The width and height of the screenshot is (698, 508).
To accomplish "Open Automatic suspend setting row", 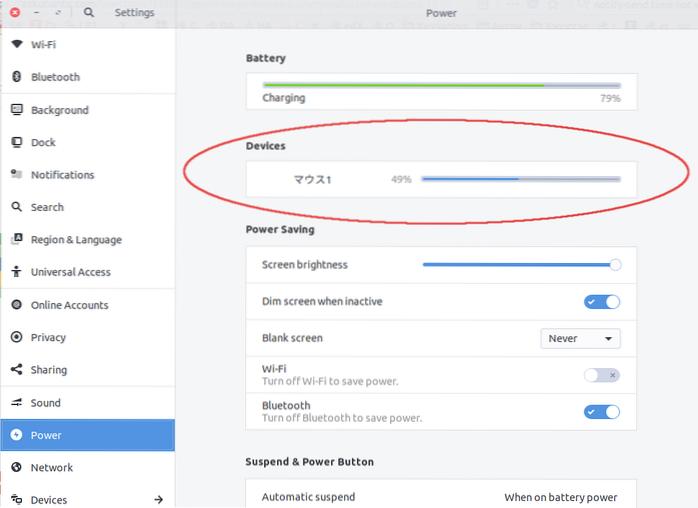I will click(440, 496).
